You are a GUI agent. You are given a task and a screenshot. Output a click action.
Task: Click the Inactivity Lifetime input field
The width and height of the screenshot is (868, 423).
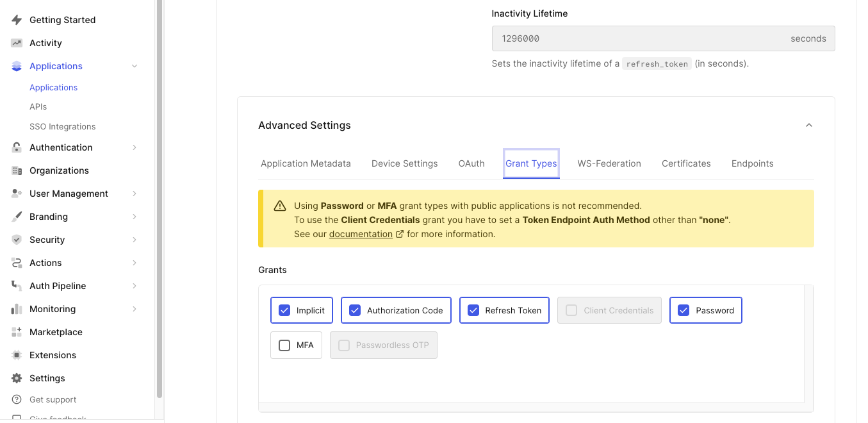click(x=663, y=38)
